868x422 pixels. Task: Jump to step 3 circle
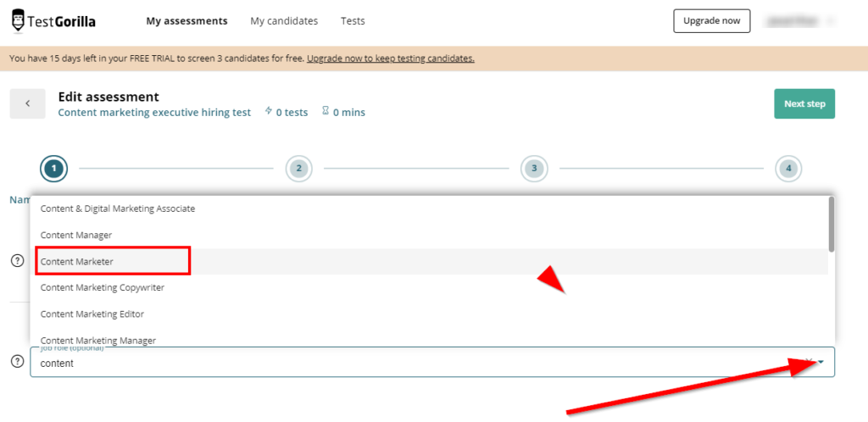tap(534, 168)
